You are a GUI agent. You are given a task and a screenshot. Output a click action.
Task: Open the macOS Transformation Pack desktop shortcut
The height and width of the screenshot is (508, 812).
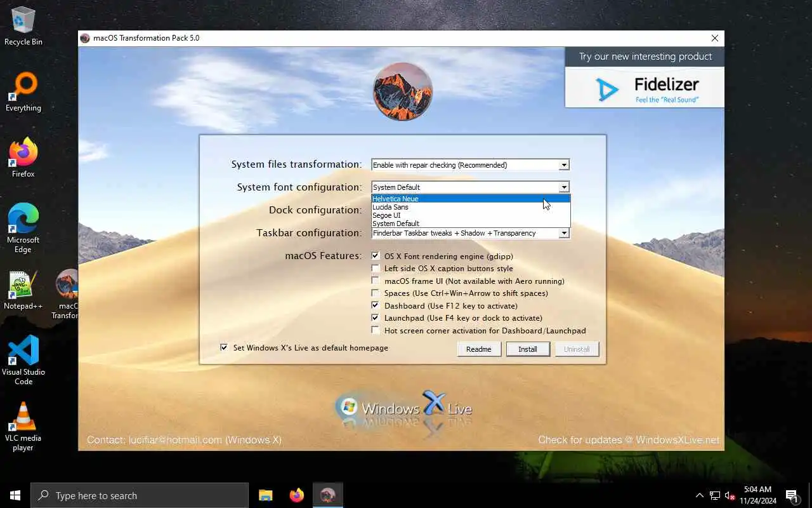tap(65, 295)
